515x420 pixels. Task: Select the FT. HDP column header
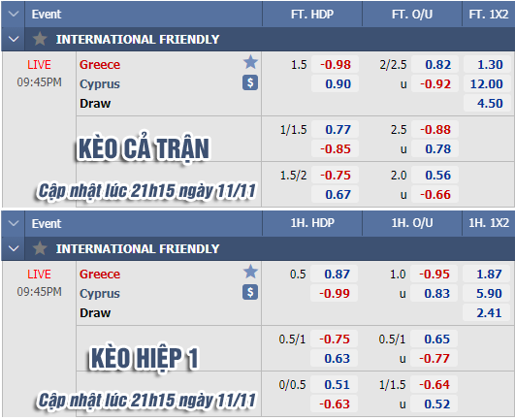pos(312,15)
